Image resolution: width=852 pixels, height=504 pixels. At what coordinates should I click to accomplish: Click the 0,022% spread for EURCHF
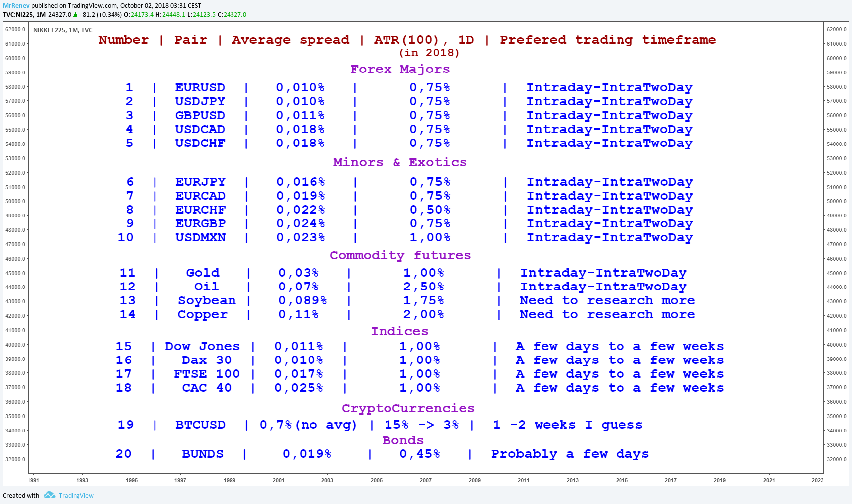(x=301, y=210)
